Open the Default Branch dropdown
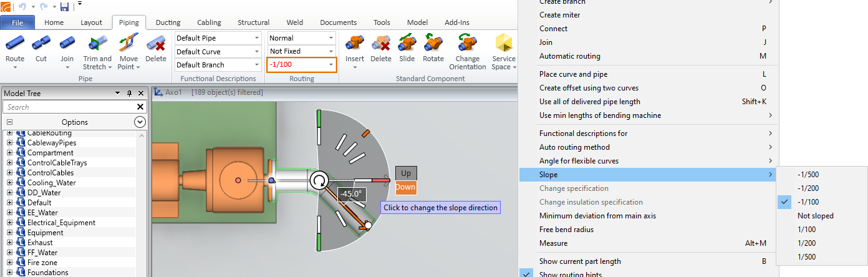 [256, 65]
